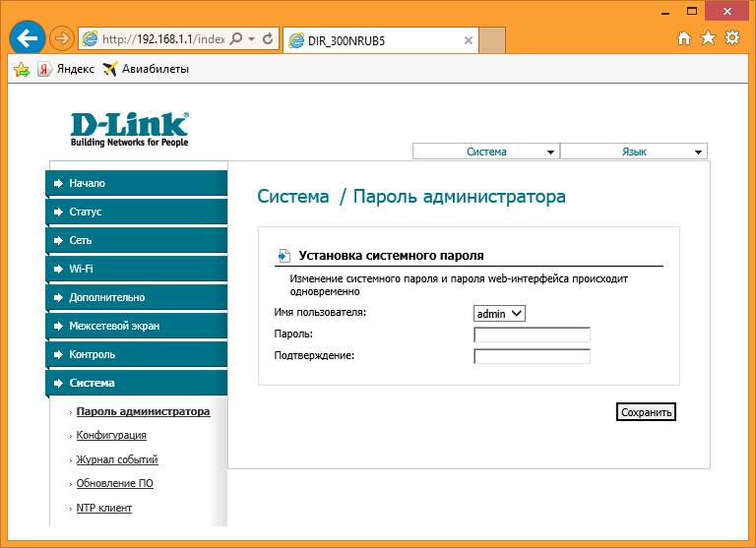Open the Межсетевой экран sidebar section

point(137,326)
